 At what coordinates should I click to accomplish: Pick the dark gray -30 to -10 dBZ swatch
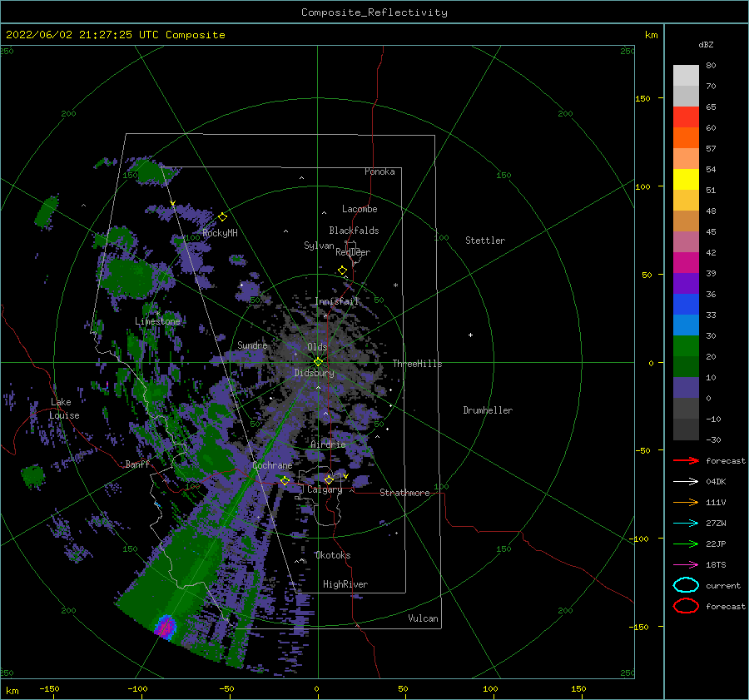tap(686, 429)
